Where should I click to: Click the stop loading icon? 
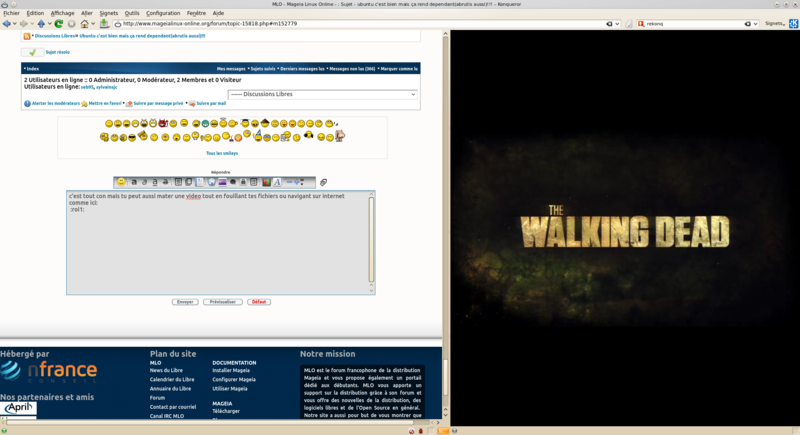tap(71, 23)
